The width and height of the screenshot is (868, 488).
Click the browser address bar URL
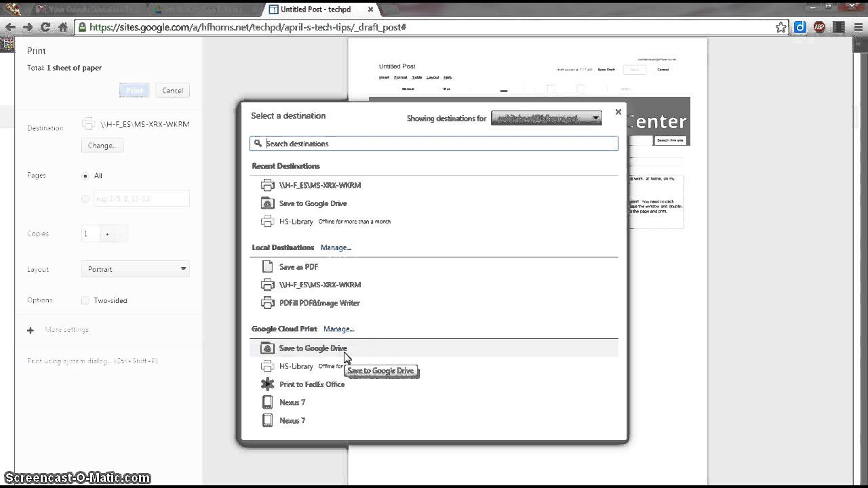pos(248,27)
